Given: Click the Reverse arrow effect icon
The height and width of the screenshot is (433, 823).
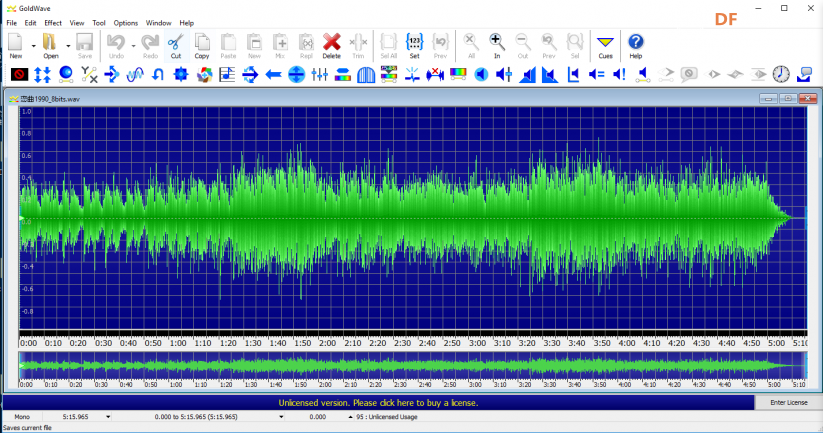Looking at the screenshot, I should click(x=273, y=75).
